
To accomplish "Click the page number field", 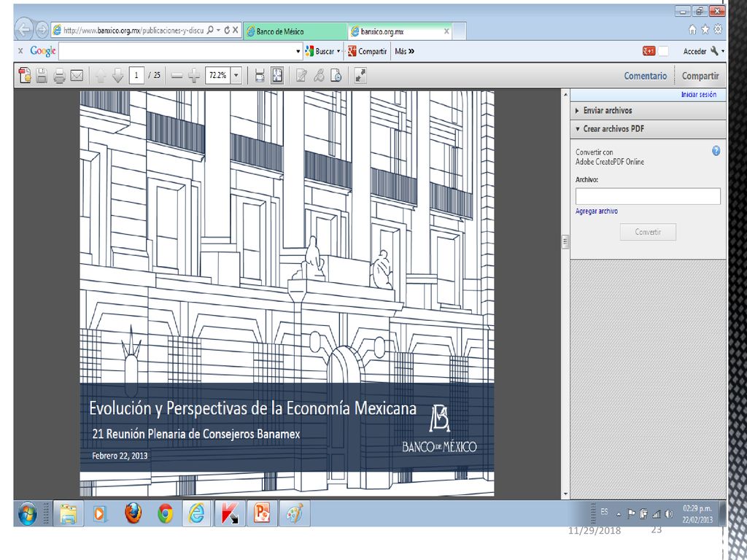I will pyautogui.click(x=136, y=75).
